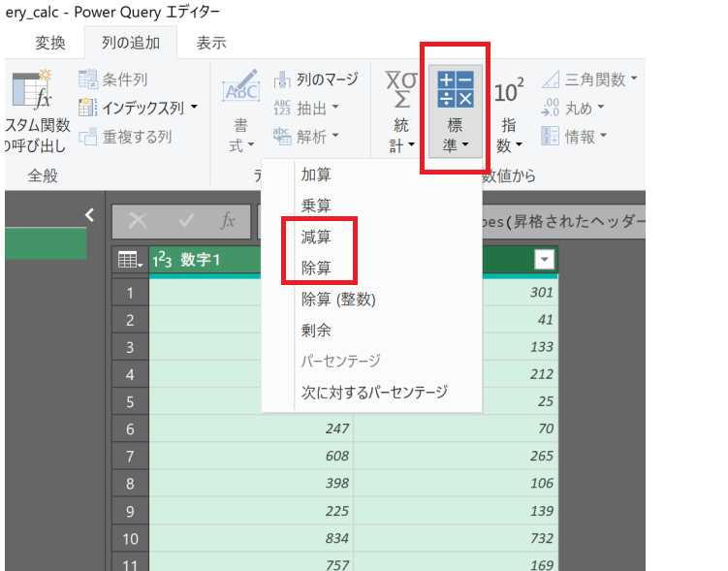Screen dimensions: 728x571
Task: Select 除算 (Divide) from the menu
Action: pos(316,267)
